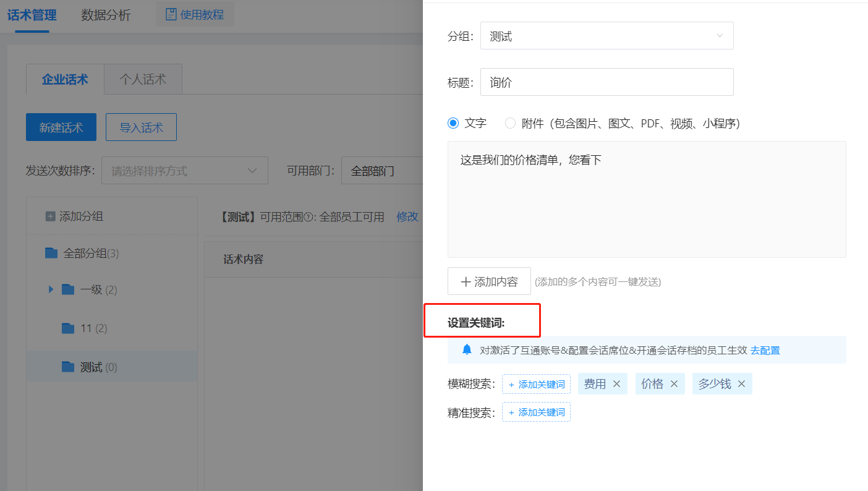The image size is (868, 491).
Task: Click the 修改 link for 可用范围
Action: tap(407, 217)
